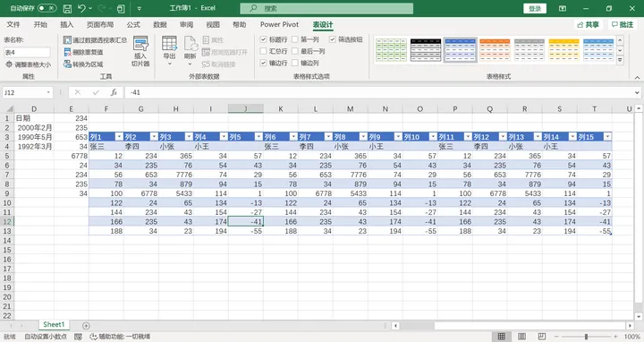Check the 第一列 first column checkbox
Image resolution: width=644 pixels, height=342 pixels.
click(295, 39)
